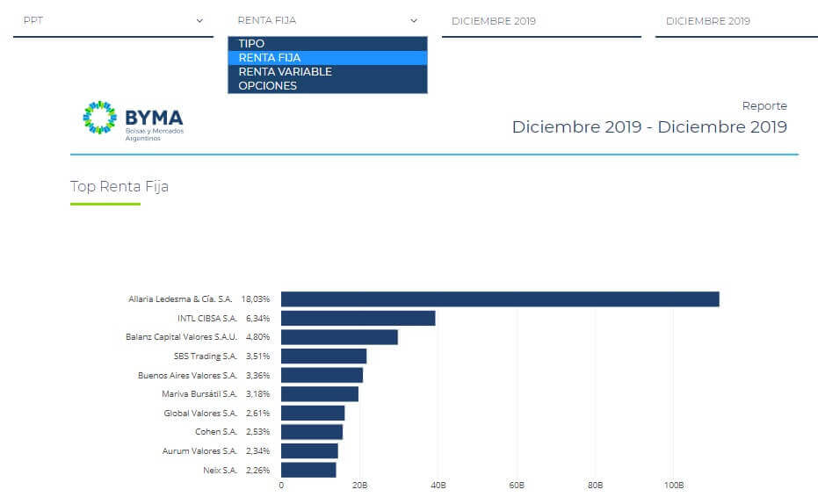The image size is (818, 504).
Task: Click the Global Valores S.A. label
Action: tap(200, 414)
